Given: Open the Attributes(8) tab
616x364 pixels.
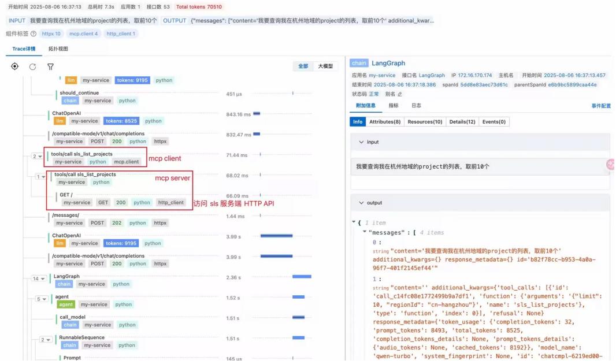Looking at the screenshot, I should 385,122.
